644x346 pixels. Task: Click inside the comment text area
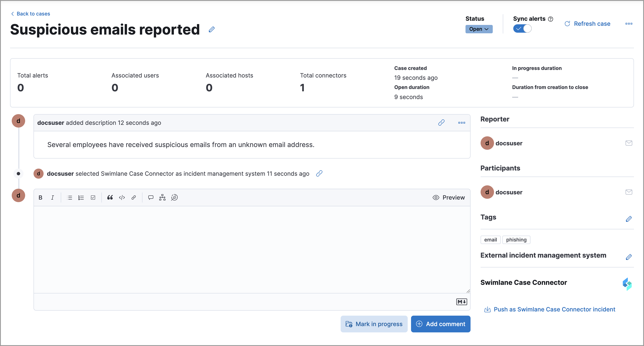pyautogui.click(x=251, y=249)
